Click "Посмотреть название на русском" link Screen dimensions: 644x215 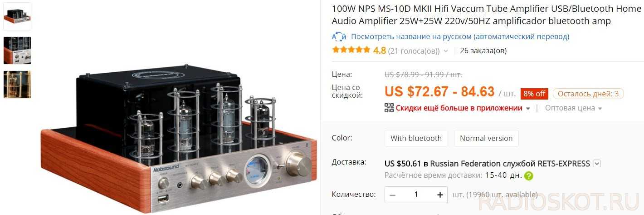[460, 36]
